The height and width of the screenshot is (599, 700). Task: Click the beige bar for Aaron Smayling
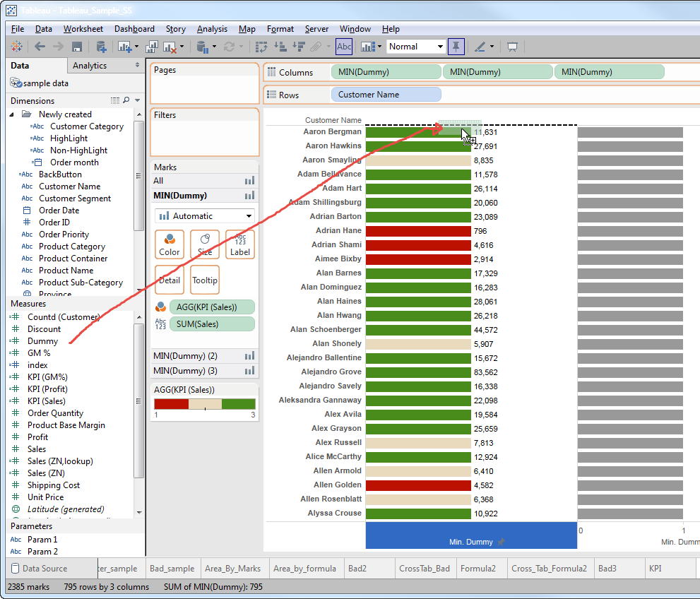pos(418,160)
